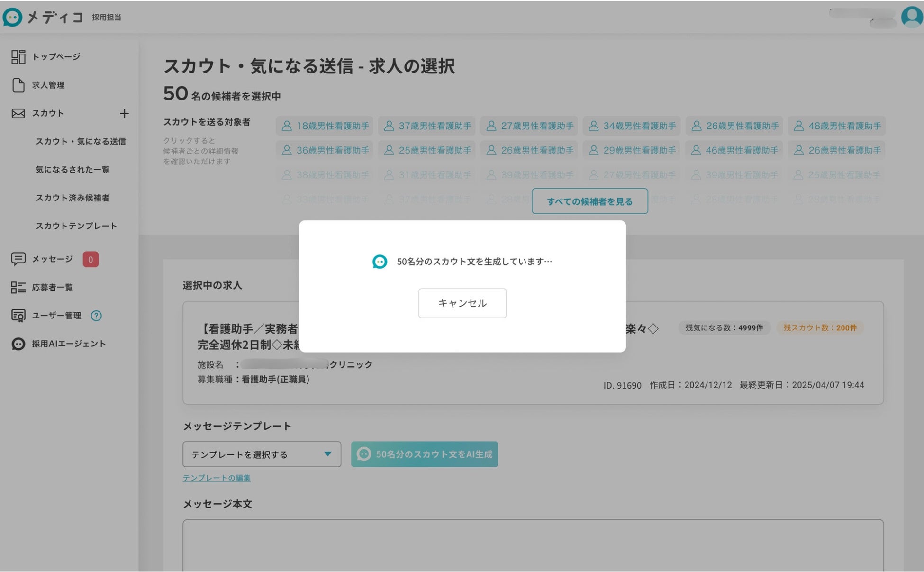Image resolution: width=924 pixels, height=572 pixels.
Task: Open the テンプレートを選択する dropdown
Action: point(261,454)
